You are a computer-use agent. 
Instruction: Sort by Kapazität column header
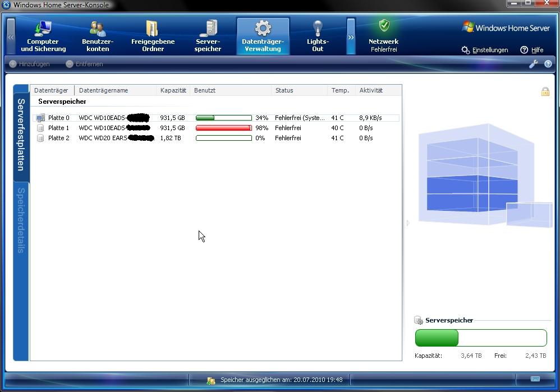tap(173, 90)
